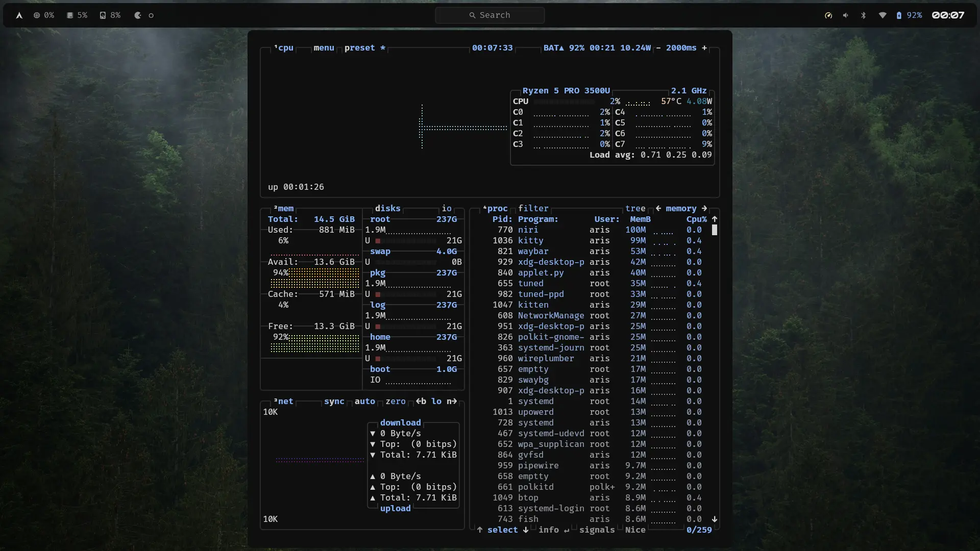Click the proc filter field
The height and width of the screenshot is (551, 980).
[x=533, y=208]
